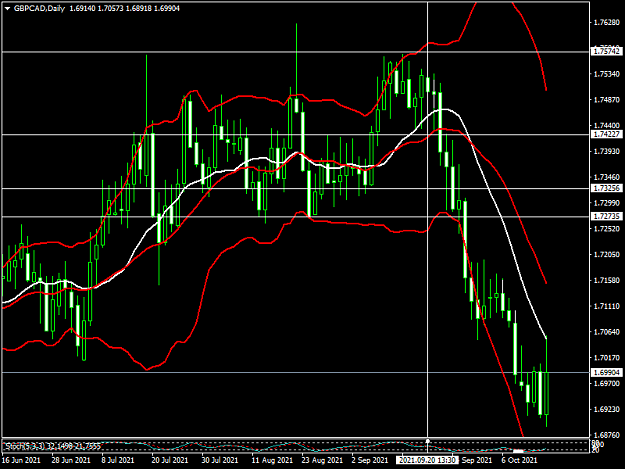Select horizontal line price label 1.75742
The image size is (625, 469).
607,51
